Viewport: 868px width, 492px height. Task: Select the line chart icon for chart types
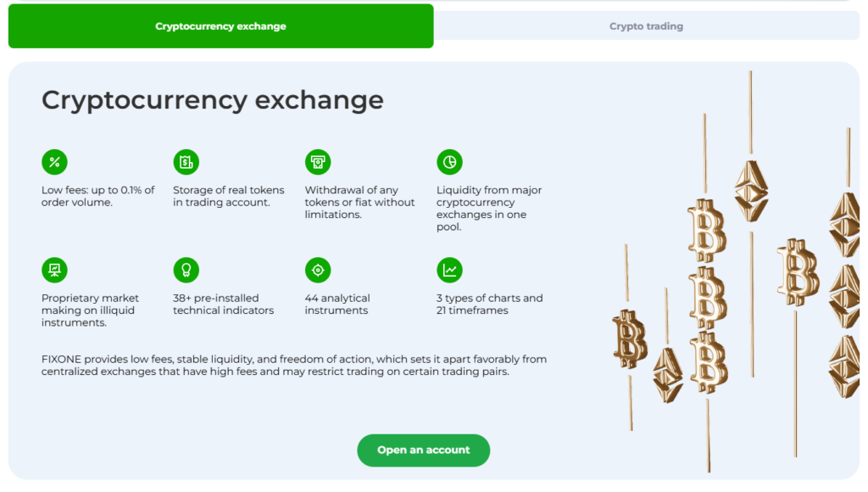(450, 270)
